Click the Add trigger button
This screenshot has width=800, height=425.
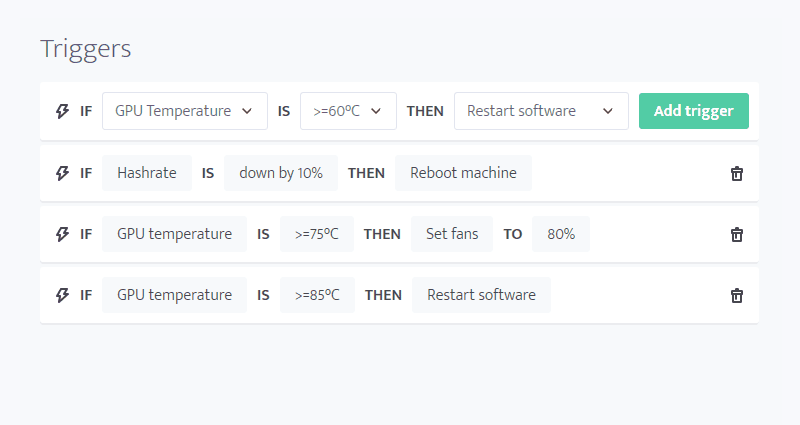pyautogui.click(x=694, y=111)
